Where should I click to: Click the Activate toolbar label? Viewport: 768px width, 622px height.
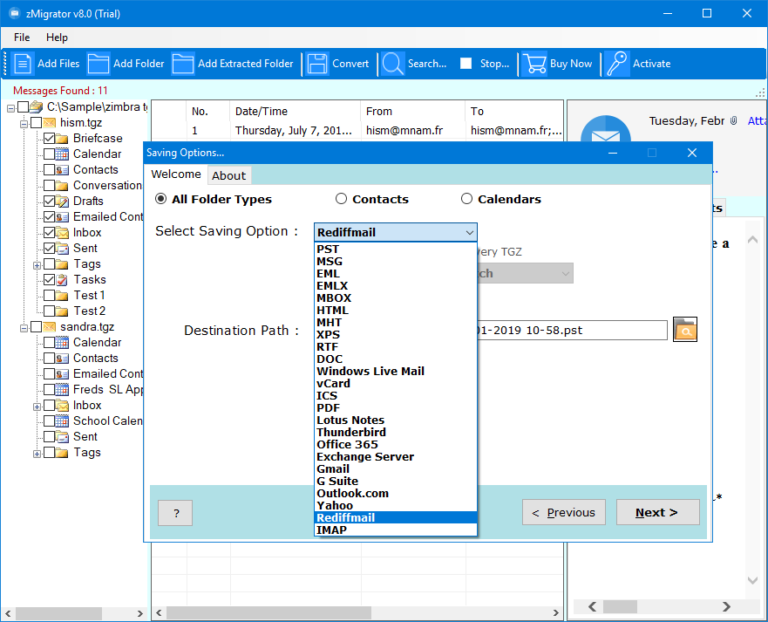[651, 64]
